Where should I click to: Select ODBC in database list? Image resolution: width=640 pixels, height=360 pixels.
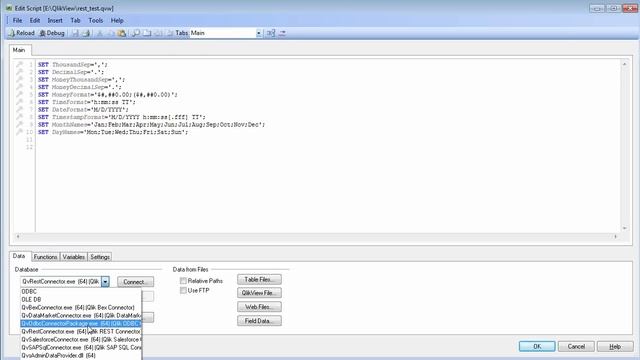click(x=81, y=291)
